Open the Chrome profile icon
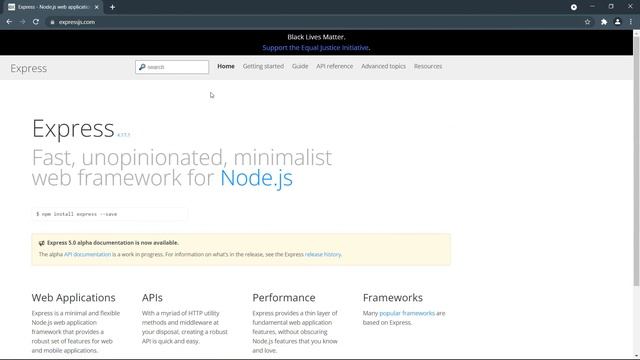Viewport: 640px width, 360px height. coord(618,22)
